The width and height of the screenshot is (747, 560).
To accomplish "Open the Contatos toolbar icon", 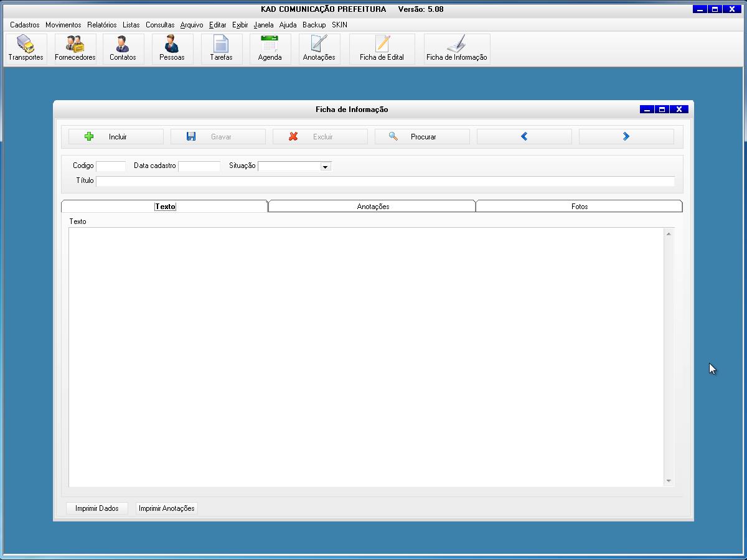I will click(x=123, y=49).
